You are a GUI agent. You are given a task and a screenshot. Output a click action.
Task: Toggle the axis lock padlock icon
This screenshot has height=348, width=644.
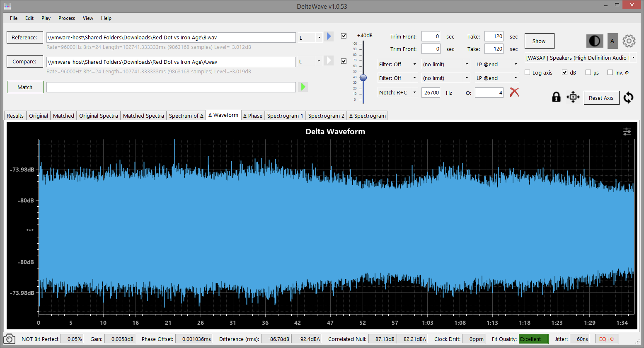click(x=556, y=97)
